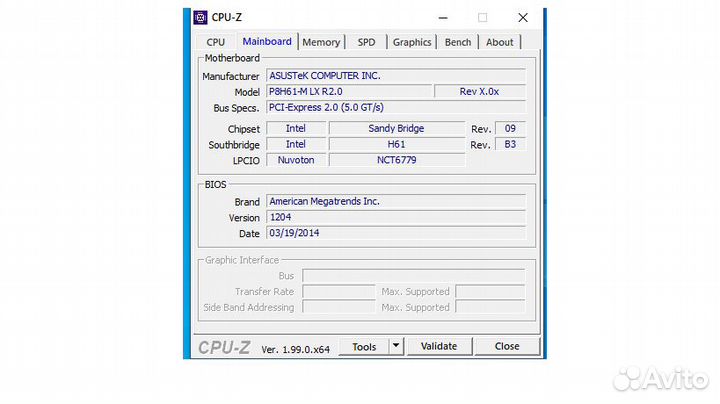The image size is (720, 404).
Task: Click the southbridge revision B3 field
Action: click(x=510, y=144)
